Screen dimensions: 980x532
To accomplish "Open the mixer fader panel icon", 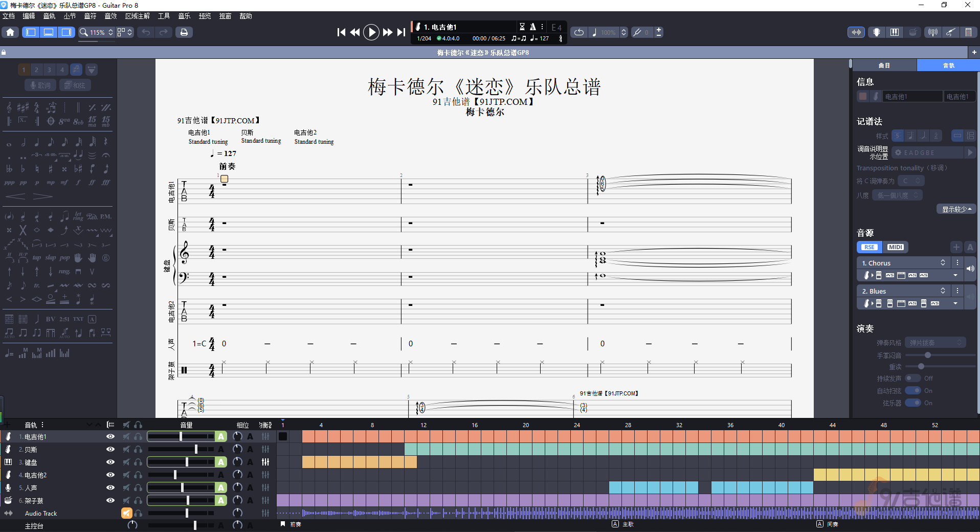I will click(x=968, y=32).
